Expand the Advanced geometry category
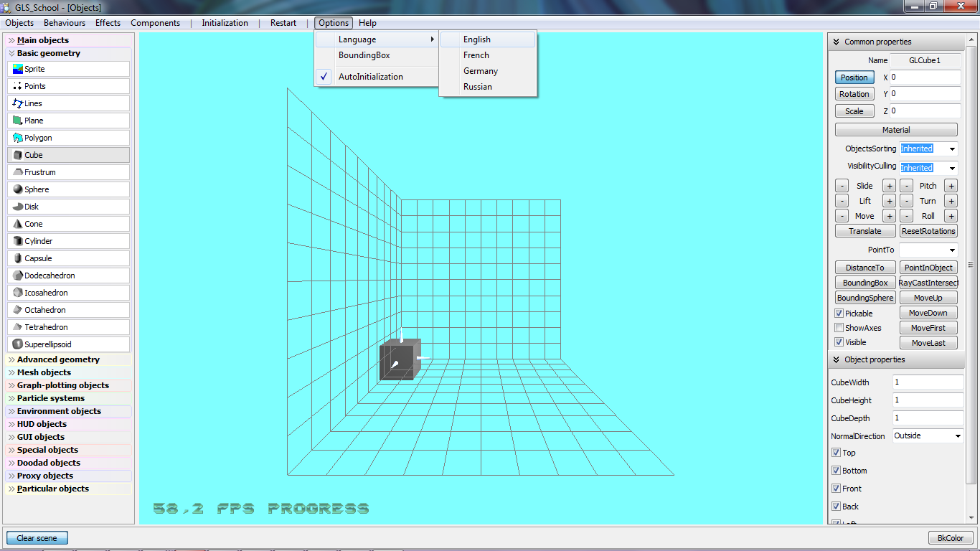The image size is (980, 551). [58, 359]
